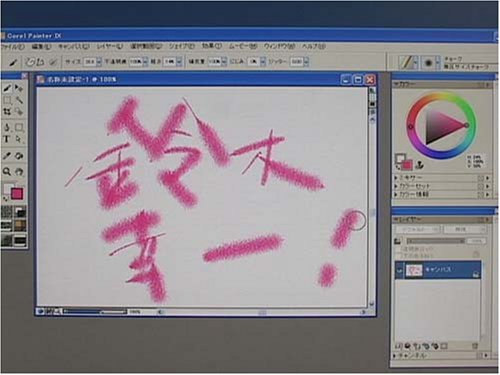Open the ヘルプ menu
The width and height of the screenshot is (500, 375).
click(x=314, y=47)
